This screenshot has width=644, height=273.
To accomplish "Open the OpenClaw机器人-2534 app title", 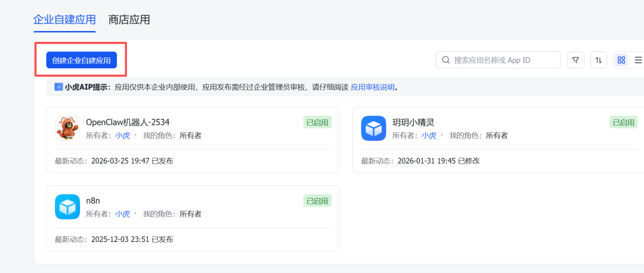I will pos(128,122).
